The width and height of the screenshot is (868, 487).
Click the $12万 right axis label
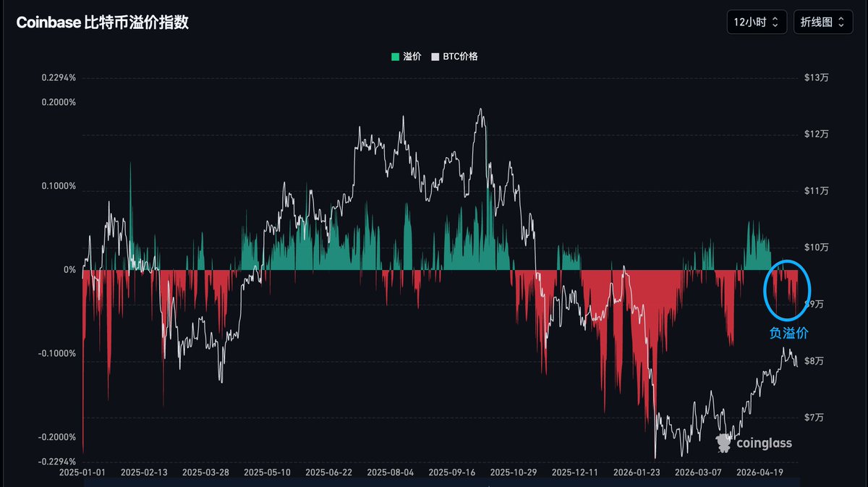816,135
